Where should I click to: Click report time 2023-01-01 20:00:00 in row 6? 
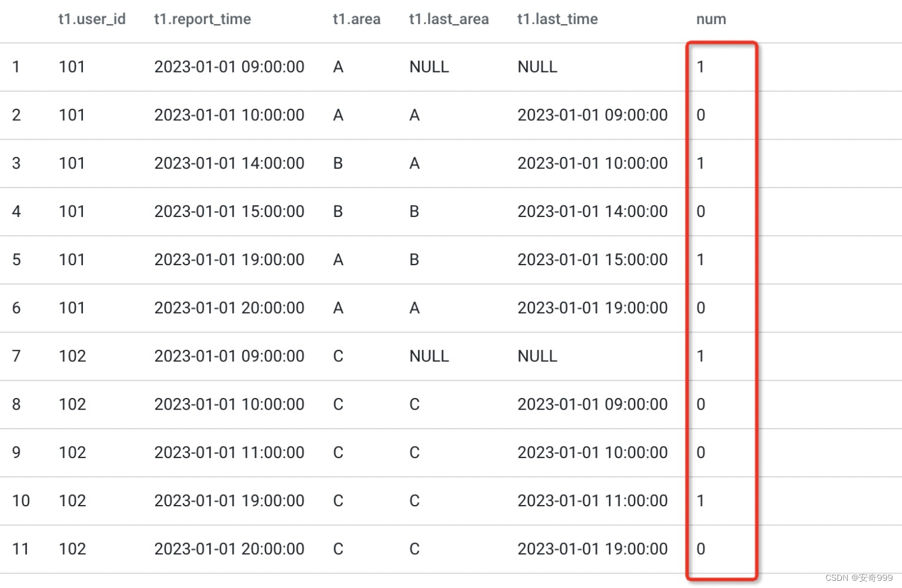[229, 308]
